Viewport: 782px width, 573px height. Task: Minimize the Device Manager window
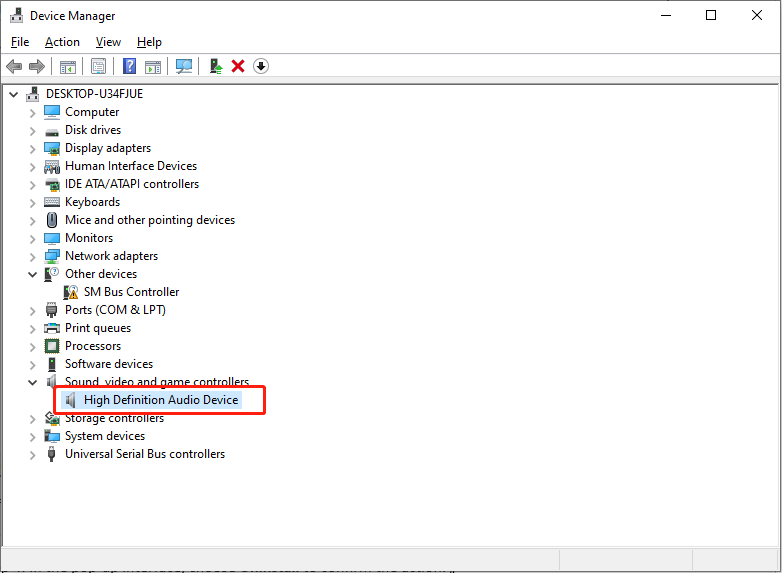pyautogui.click(x=666, y=15)
